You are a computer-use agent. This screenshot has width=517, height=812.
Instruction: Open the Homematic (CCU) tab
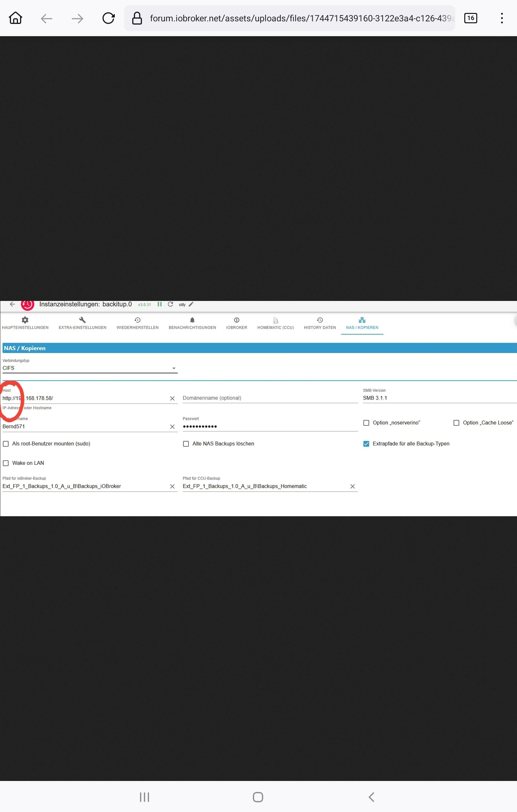tap(275, 323)
